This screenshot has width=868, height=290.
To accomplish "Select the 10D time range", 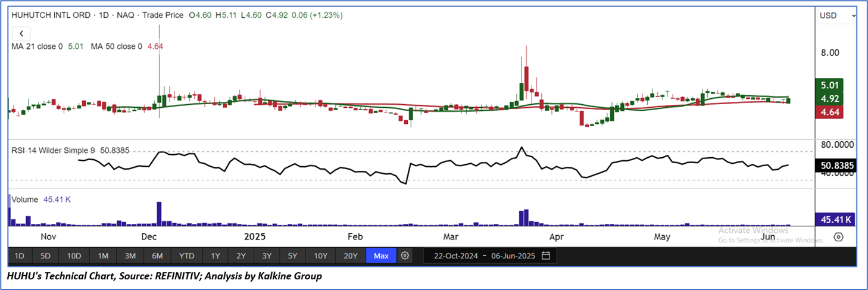I will click(x=74, y=256).
